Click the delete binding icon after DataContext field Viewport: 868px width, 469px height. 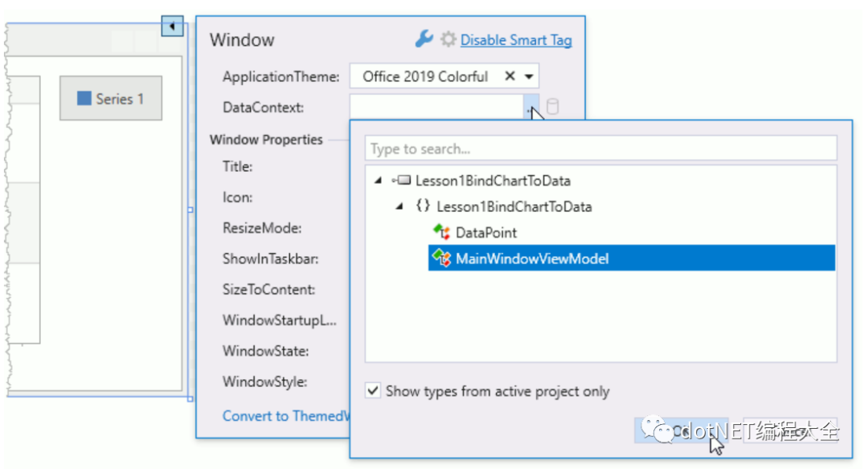point(552,105)
